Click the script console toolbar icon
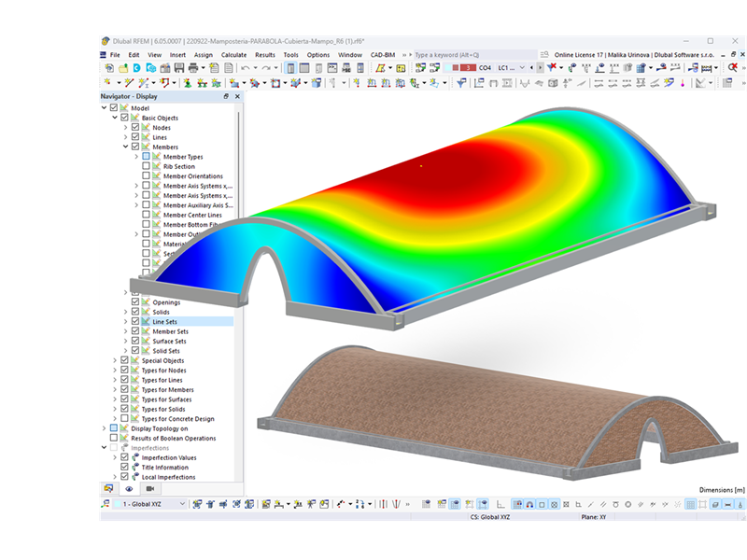Viewport: 747px width, 560px height. coord(332,68)
